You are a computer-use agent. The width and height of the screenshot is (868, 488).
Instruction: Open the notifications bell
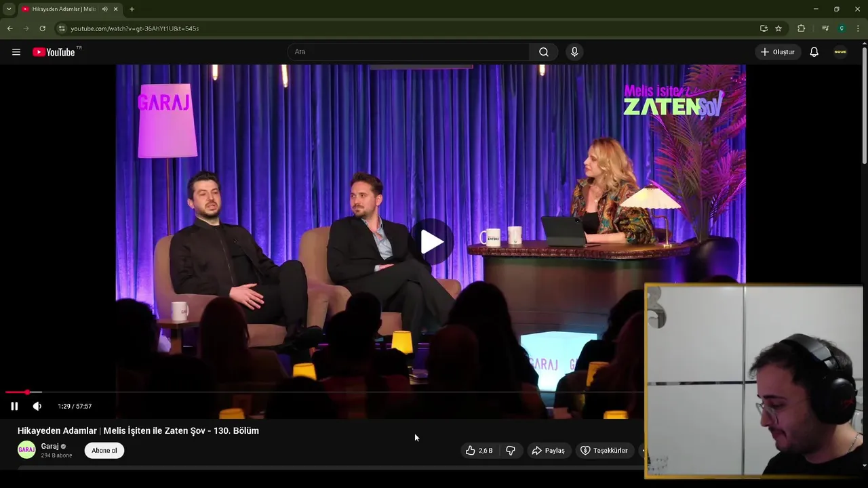click(x=814, y=52)
